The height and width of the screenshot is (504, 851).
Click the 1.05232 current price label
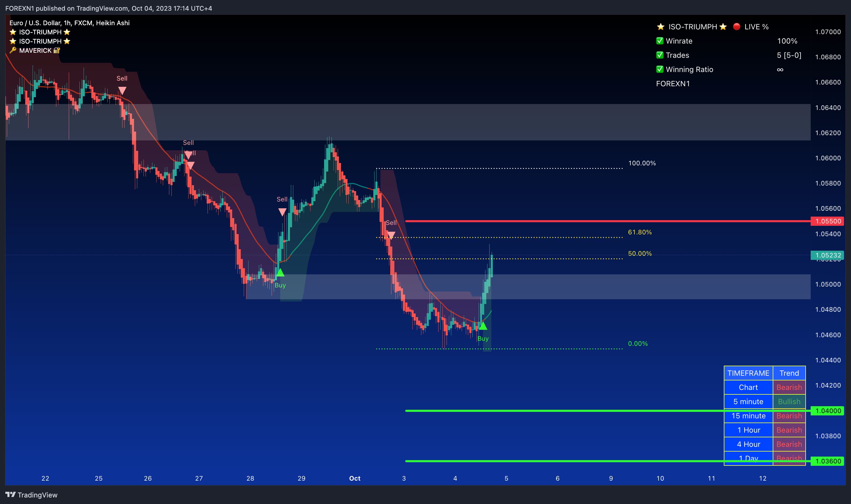coord(827,255)
